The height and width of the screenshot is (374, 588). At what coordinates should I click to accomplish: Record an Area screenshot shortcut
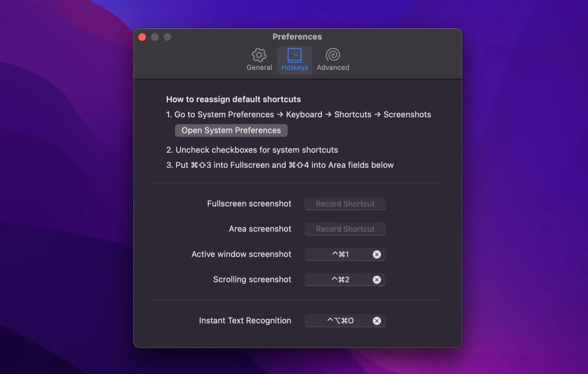pos(345,229)
